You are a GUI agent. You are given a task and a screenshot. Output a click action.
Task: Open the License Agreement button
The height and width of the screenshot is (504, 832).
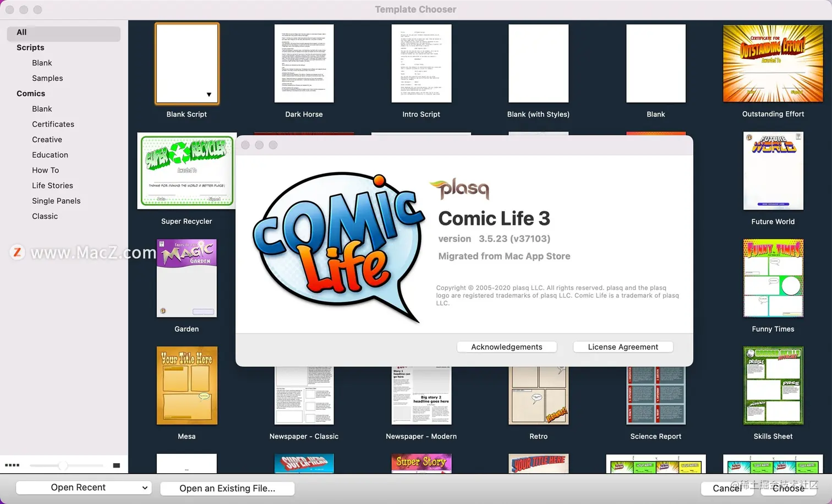(623, 347)
